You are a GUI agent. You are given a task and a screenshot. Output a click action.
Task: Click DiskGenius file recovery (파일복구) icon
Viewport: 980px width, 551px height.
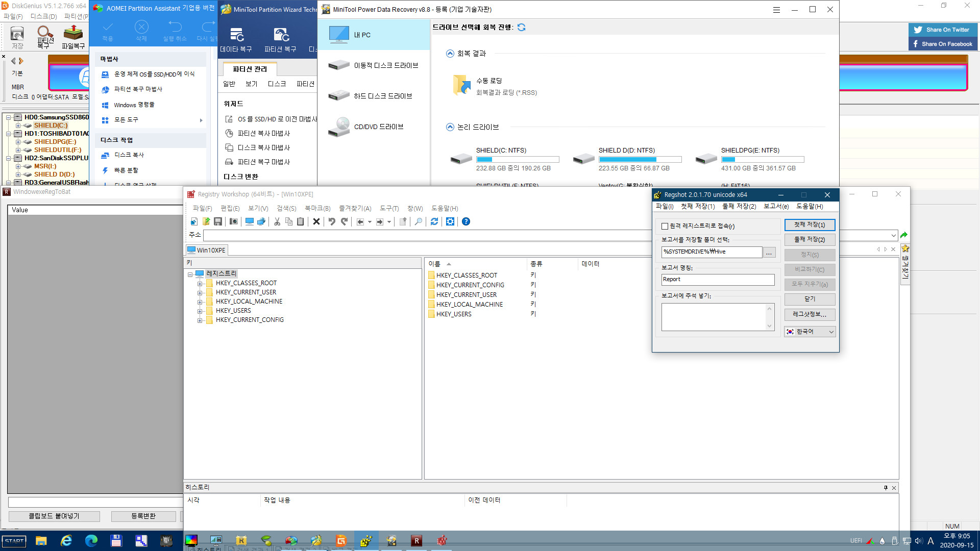point(73,37)
